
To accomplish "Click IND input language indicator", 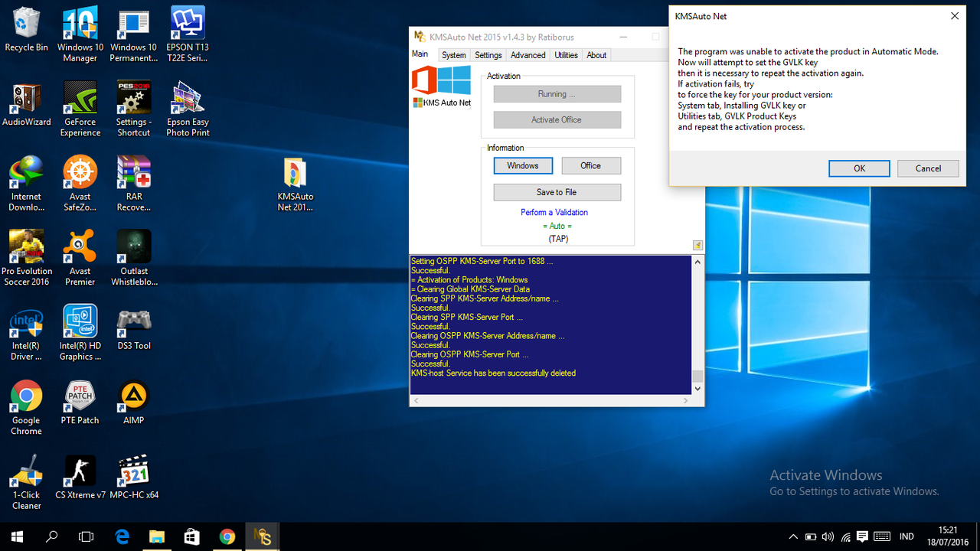I will (x=906, y=537).
